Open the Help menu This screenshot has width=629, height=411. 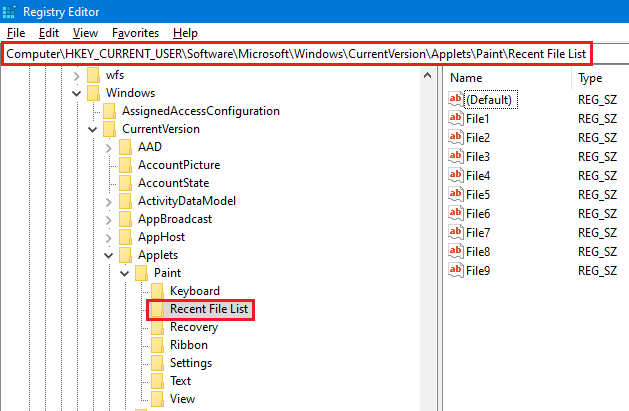pyautogui.click(x=185, y=33)
